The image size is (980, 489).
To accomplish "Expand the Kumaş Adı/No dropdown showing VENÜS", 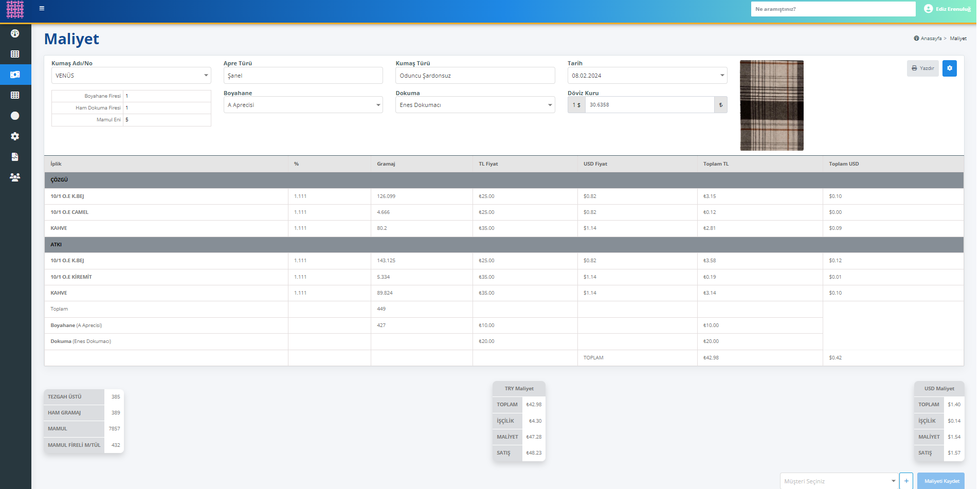I will 131,76.
